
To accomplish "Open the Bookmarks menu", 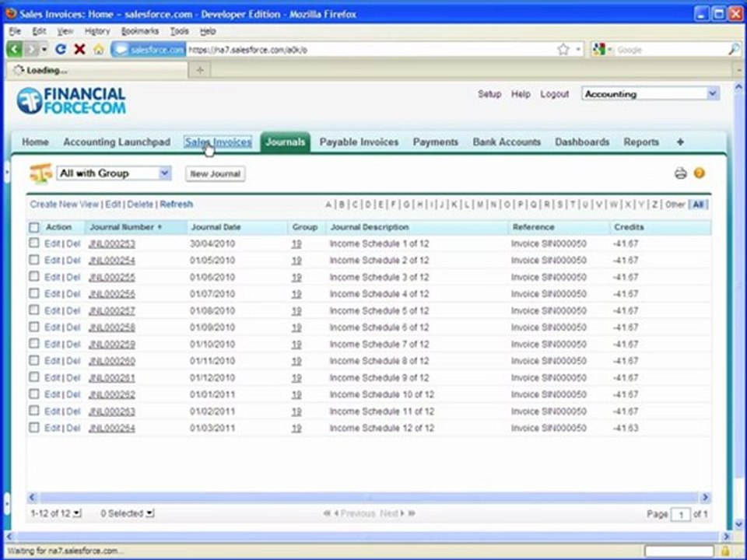I will tap(139, 31).
